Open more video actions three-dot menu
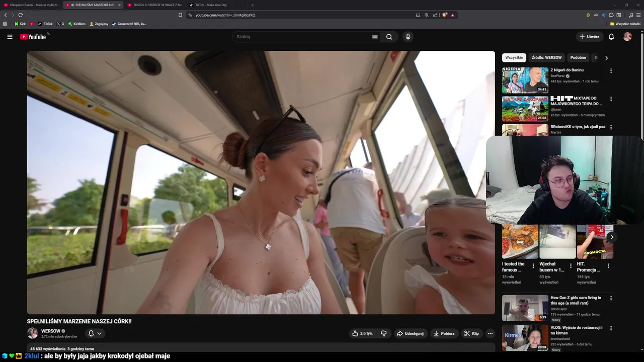644x362 pixels. (490, 333)
